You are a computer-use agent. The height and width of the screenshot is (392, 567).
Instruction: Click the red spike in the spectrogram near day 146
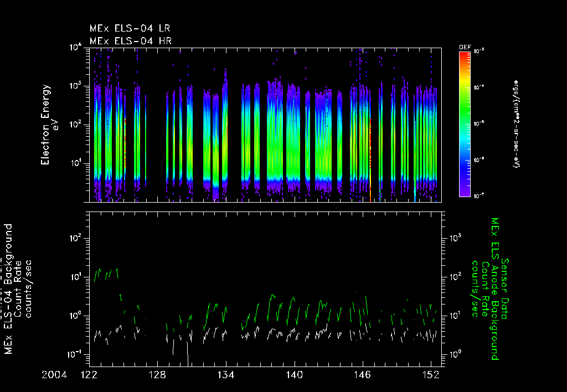370,159
